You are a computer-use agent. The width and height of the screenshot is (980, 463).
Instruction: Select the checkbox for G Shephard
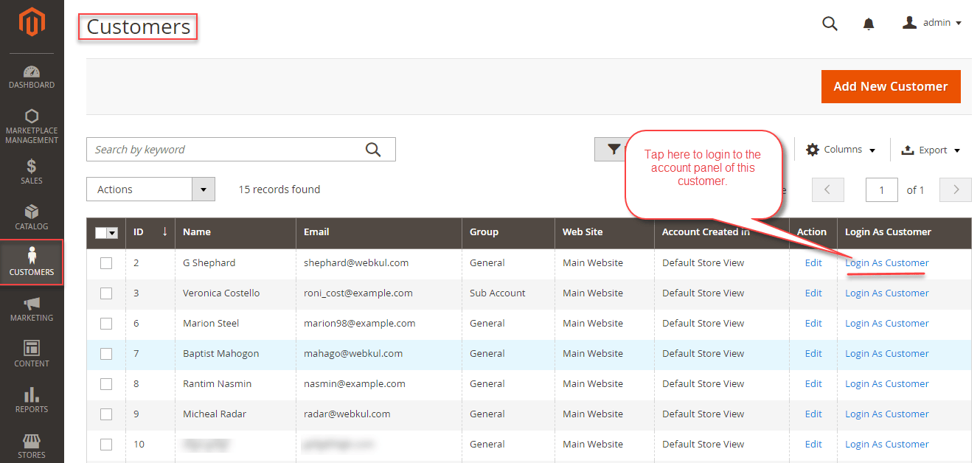point(106,263)
